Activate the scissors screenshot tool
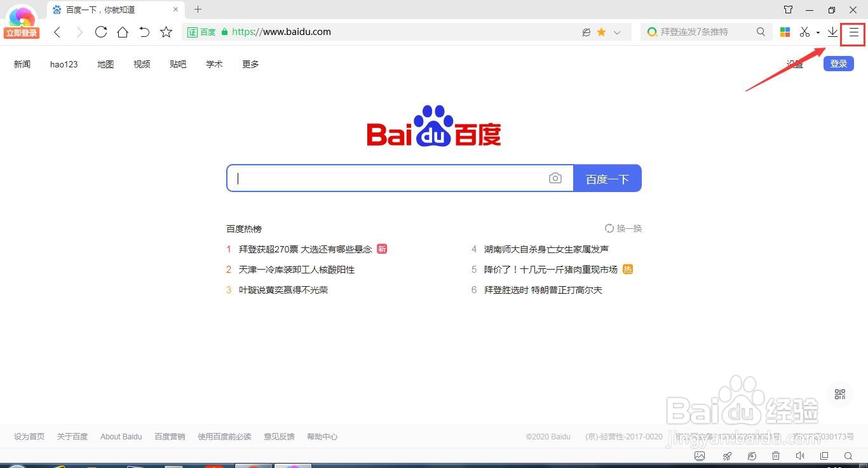The height and width of the screenshot is (468, 868). [804, 32]
